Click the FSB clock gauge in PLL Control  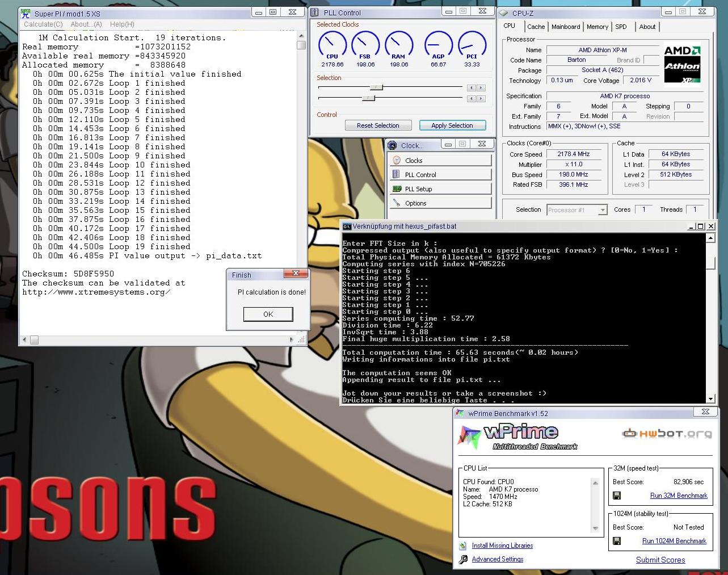click(x=365, y=44)
